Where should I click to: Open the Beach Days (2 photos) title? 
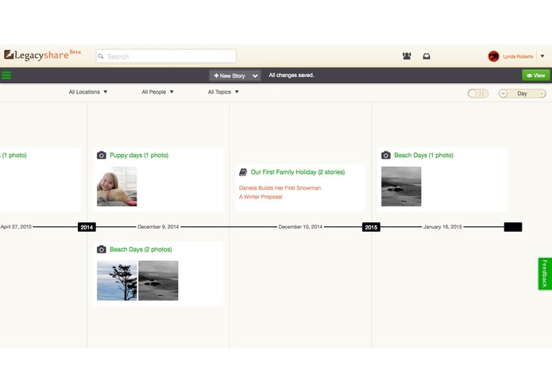(141, 249)
